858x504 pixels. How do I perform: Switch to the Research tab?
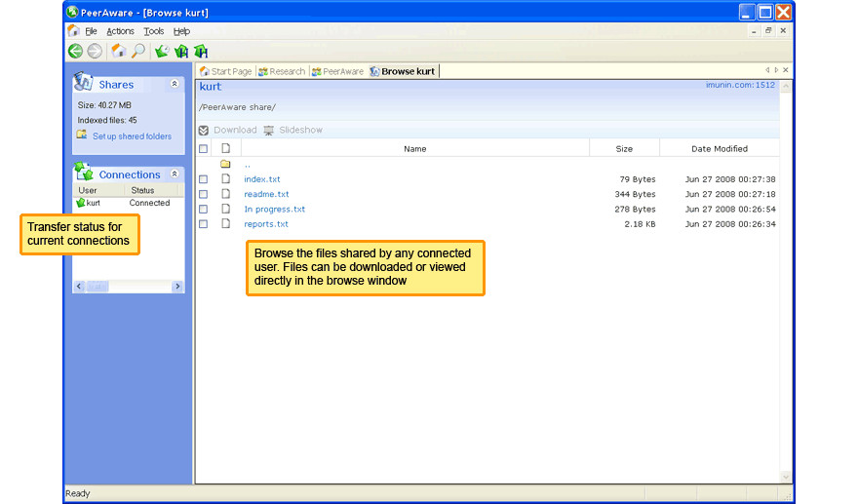click(x=282, y=71)
